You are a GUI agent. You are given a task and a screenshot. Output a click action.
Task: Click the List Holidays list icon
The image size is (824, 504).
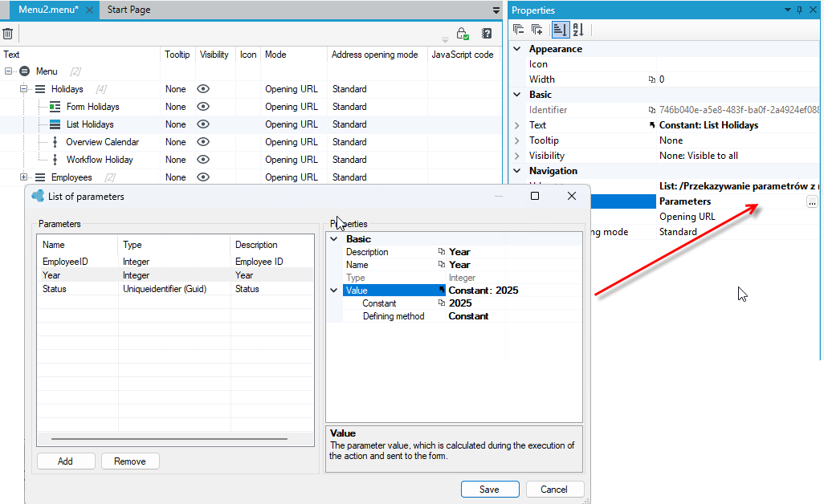55,124
